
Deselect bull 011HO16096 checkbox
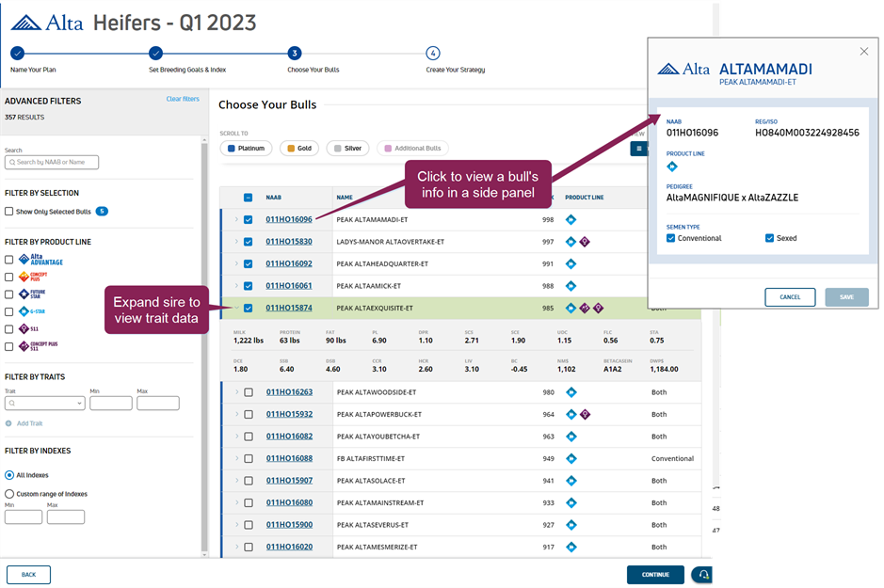(248, 219)
